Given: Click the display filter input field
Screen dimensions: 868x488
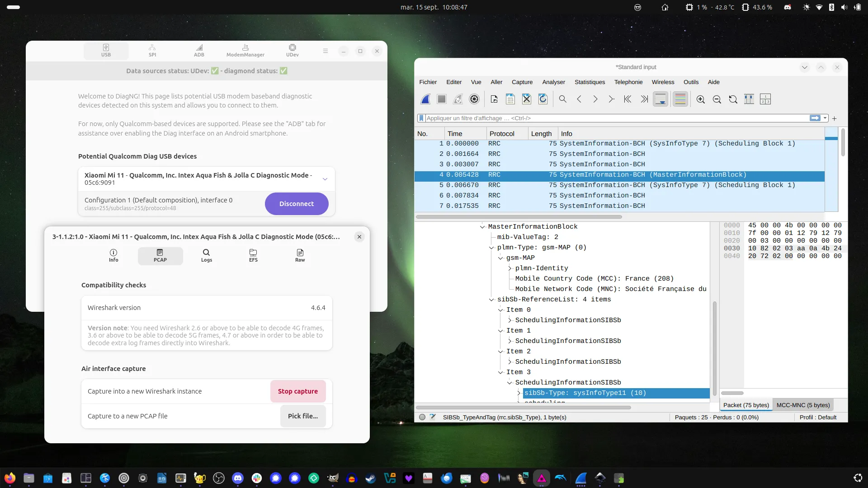Looking at the screenshot, I should coord(617,118).
